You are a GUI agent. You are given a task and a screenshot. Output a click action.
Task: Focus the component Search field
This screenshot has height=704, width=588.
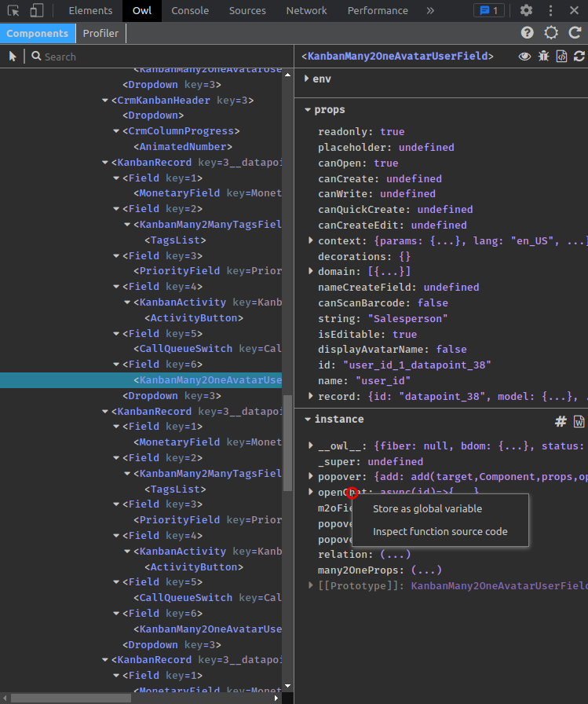click(x=162, y=57)
